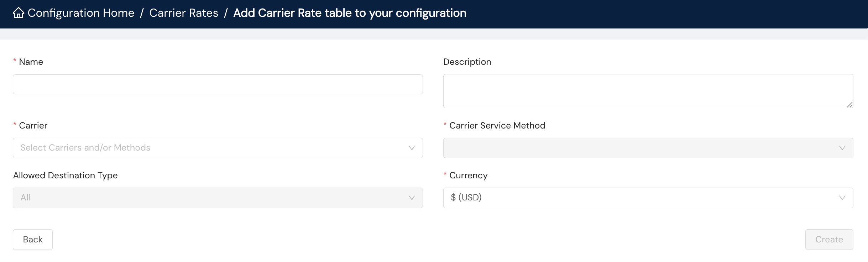Navigate to Carrier Rates breadcrumb

[x=184, y=13]
